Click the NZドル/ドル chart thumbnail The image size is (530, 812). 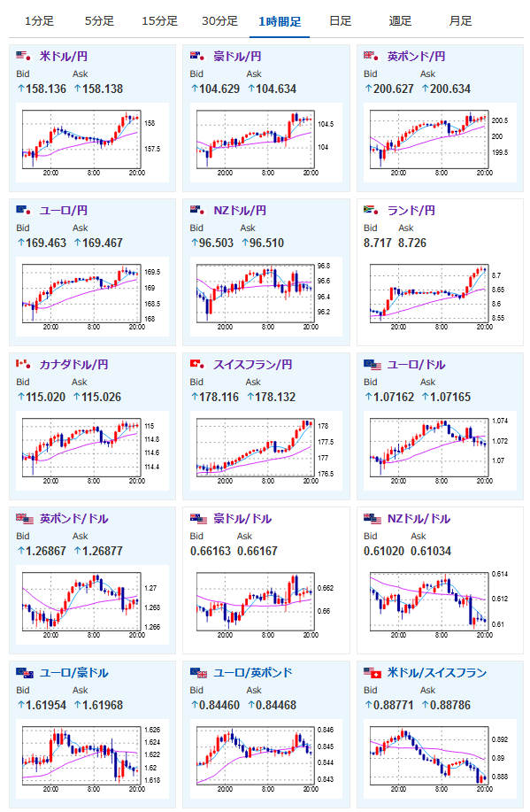[440, 605]
